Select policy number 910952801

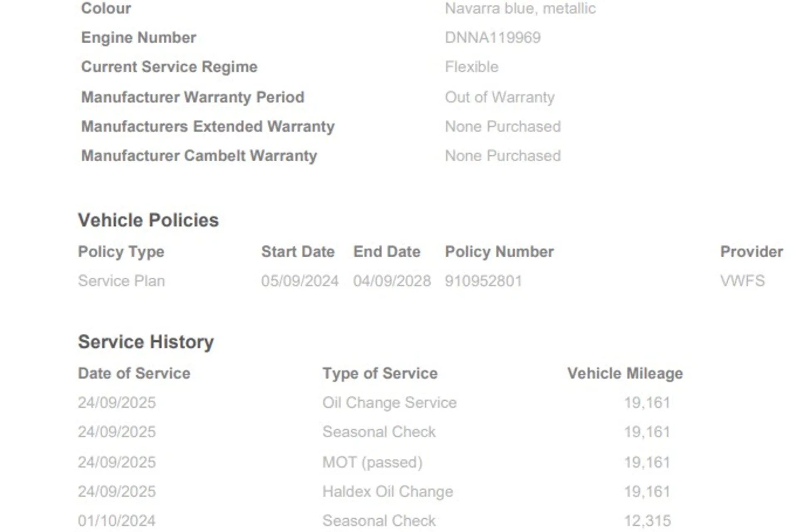click(483, 281)
